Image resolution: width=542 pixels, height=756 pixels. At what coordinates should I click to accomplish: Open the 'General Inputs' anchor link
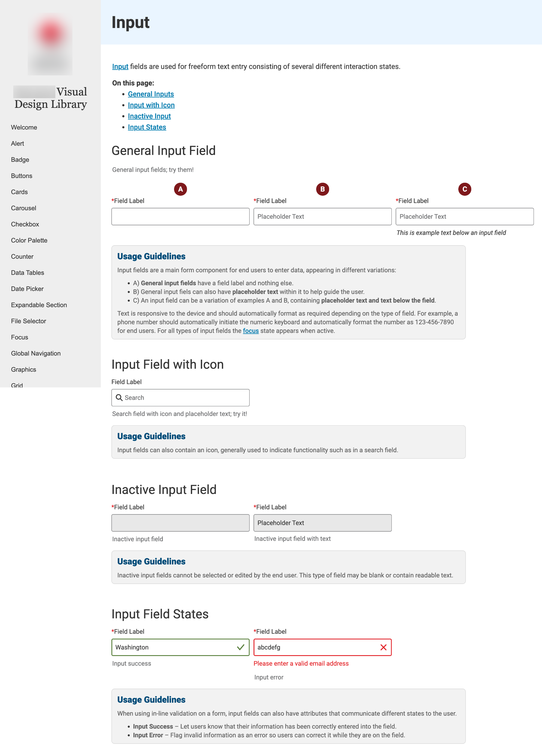tap(150, 94)
